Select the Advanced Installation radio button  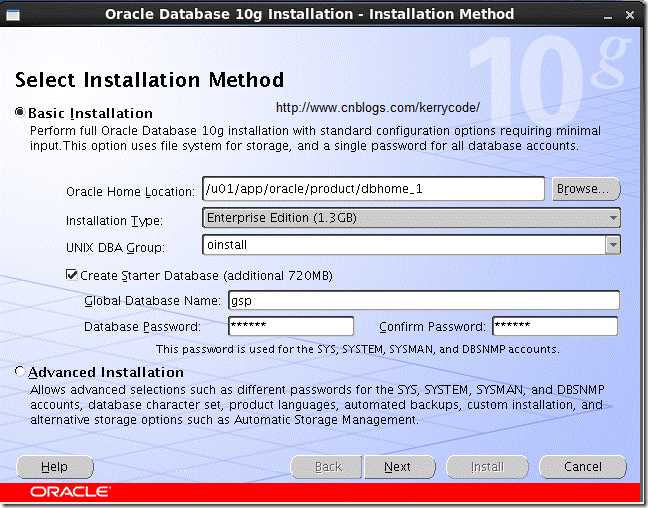[19, 371]
